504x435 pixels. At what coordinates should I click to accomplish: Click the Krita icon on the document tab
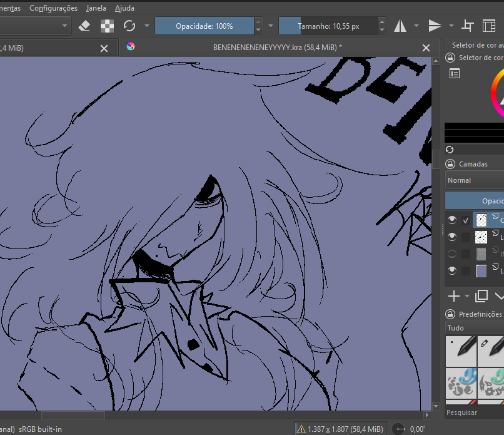pos(131,47)
